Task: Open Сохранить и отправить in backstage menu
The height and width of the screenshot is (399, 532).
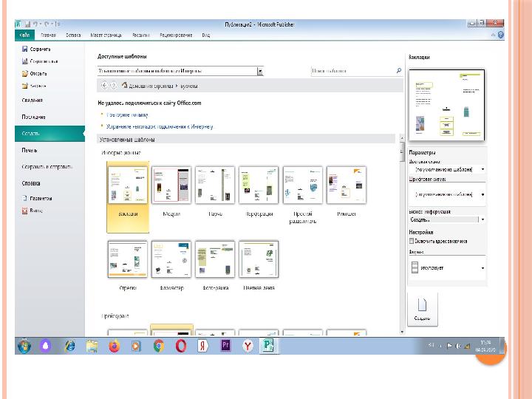Action: (x=47, y=166)
